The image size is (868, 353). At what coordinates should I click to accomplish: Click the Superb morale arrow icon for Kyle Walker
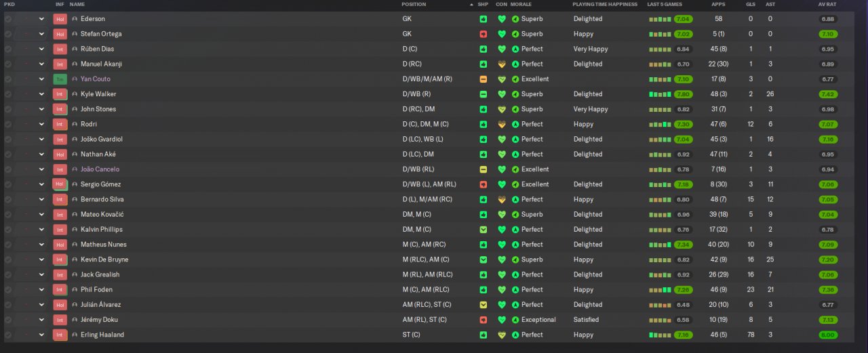[x=515, y=94]
